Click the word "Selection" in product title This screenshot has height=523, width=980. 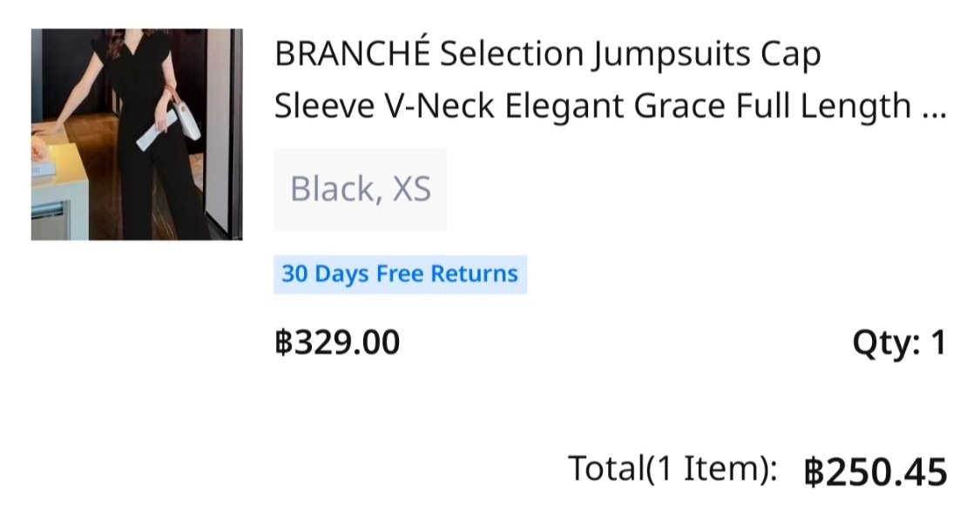pos(510,55)
